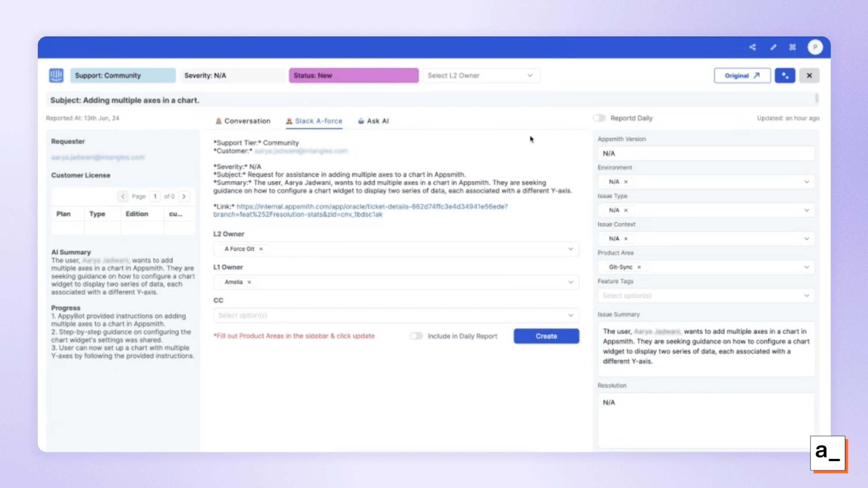This screenshot has width=868, height=488.
Task: Remove the Git-Sync product area tag
Action: (x=639, y=267)
